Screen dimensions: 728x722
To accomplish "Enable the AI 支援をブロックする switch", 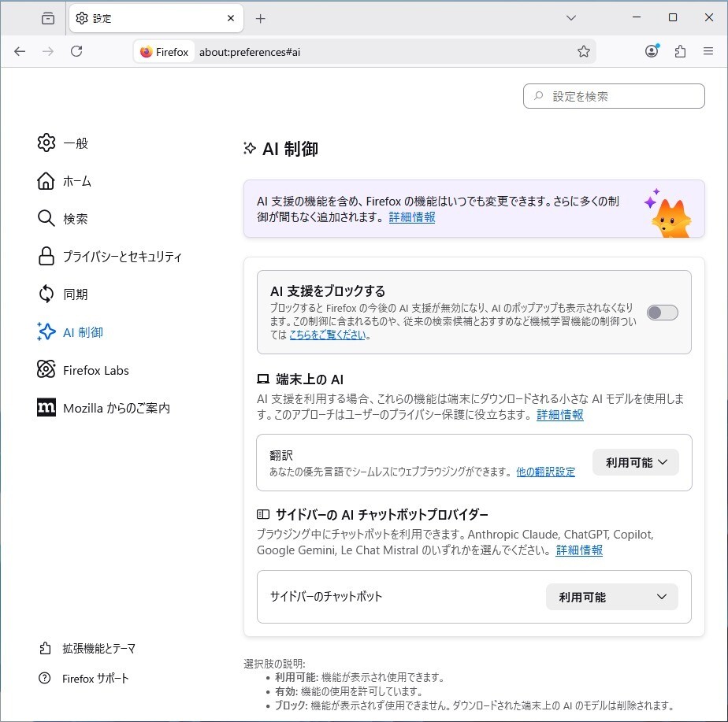I will (x=661, y=313).
